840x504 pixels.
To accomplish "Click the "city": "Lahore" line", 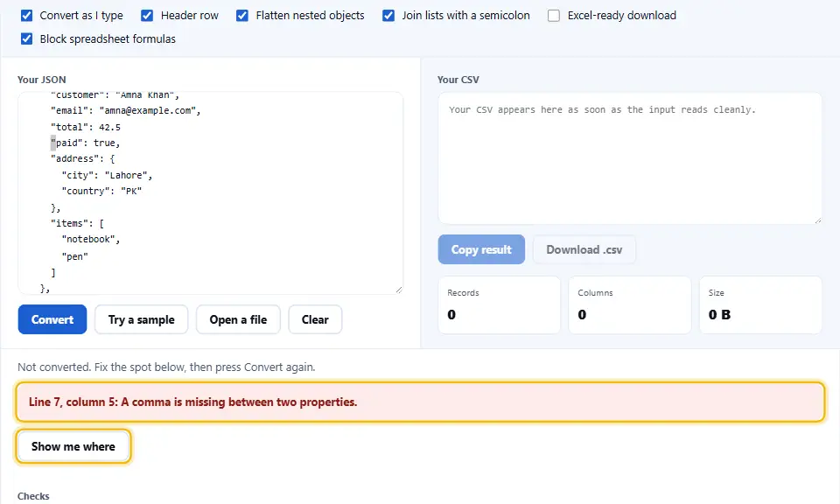I will (107, 175).
